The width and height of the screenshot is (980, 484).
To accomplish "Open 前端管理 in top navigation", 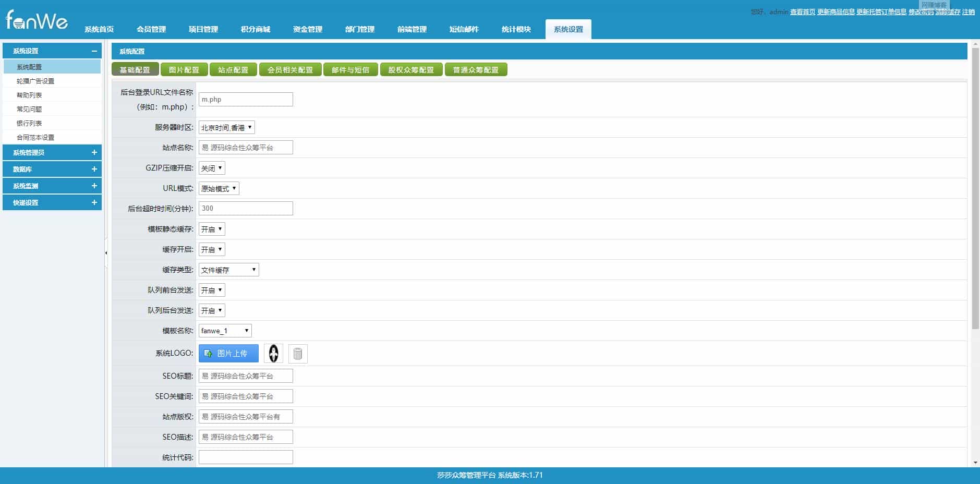I will [x=412, y=29].
